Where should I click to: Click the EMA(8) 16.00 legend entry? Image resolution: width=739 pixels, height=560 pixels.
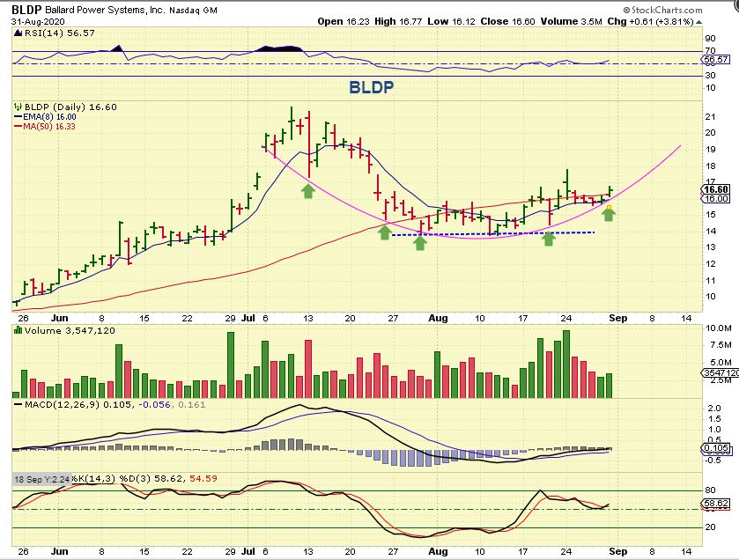[x=49, y=117]
